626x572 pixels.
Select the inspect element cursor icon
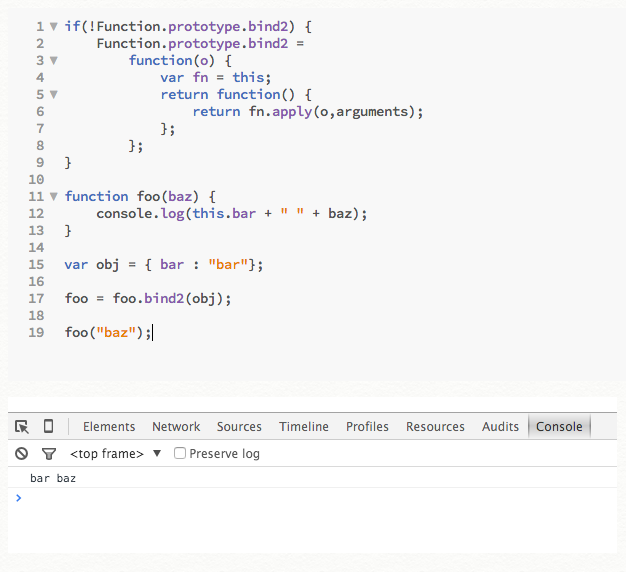pyautogui.click(x=22, y=427)
